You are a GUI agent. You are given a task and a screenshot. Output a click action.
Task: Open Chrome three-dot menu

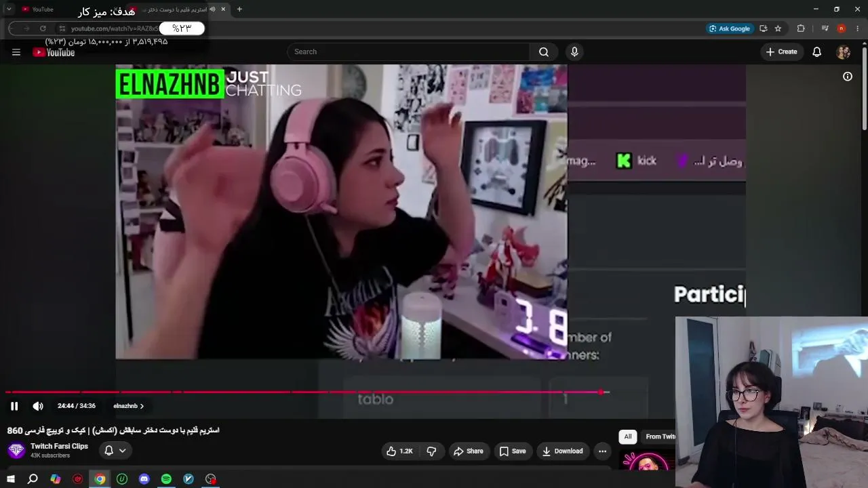(x=858, y=28)
